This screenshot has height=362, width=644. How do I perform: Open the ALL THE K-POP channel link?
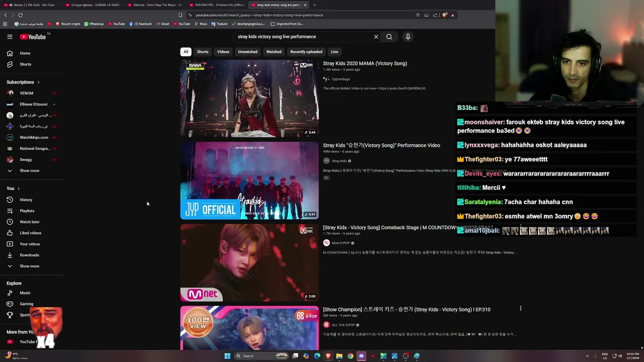pyautogui.click(x=343, y=325)
